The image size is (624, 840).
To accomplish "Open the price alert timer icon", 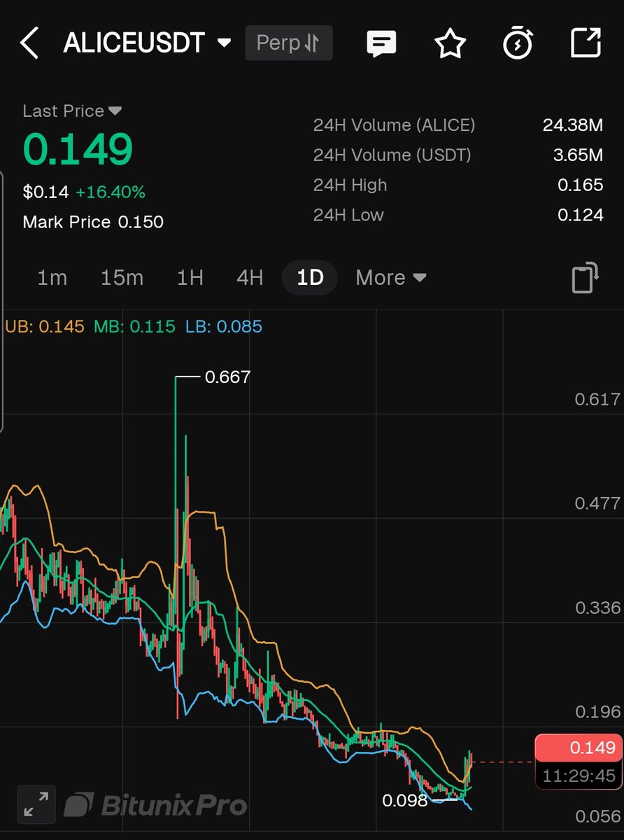I will tap(518, 43).
